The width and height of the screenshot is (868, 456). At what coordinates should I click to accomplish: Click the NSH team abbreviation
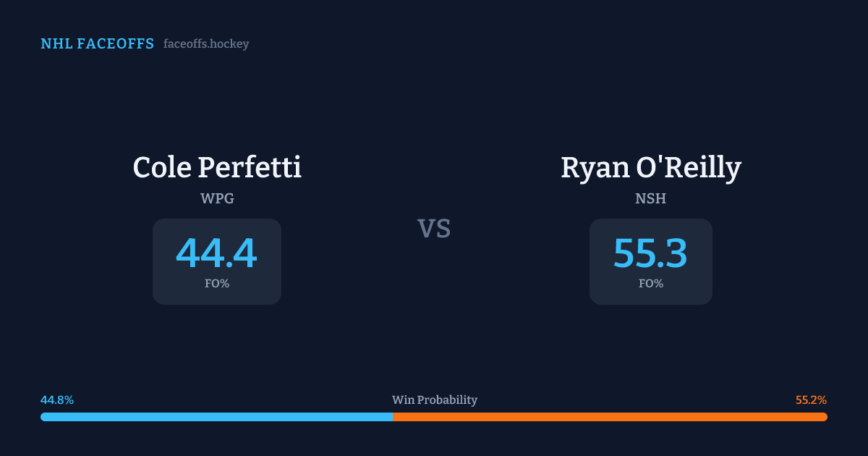[x=651, y=198]
